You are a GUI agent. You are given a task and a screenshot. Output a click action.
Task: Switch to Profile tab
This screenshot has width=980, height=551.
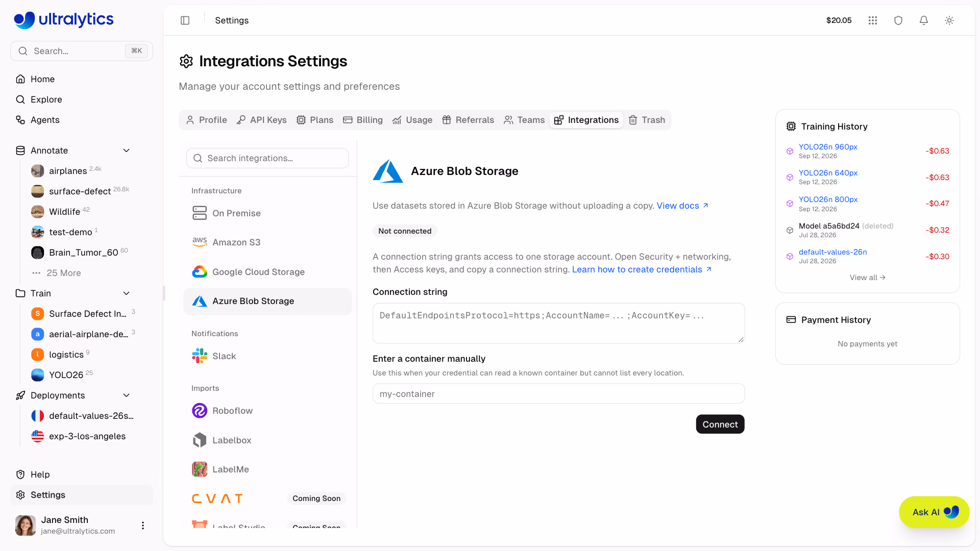click(207, 120)
